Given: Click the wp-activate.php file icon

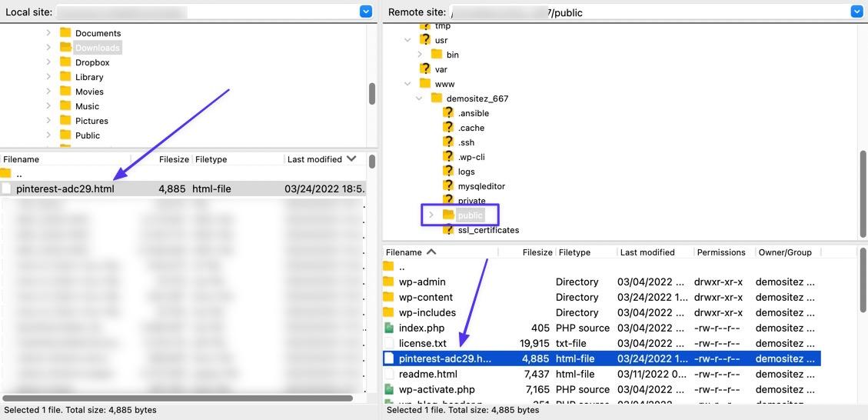Looking at the screenshot, I should pyautogui.click(x=389, y=389).
